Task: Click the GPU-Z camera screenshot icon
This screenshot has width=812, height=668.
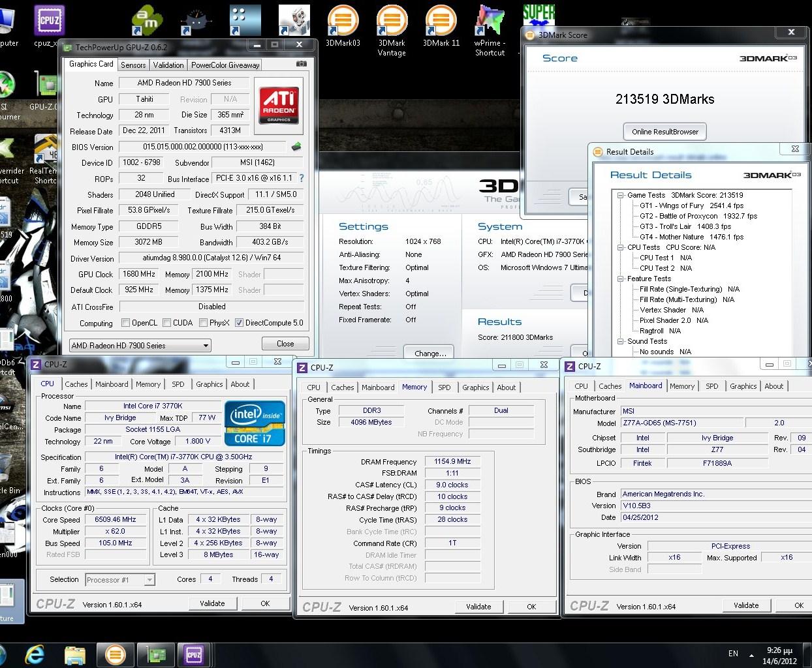Action: click(x=301, y=64)
